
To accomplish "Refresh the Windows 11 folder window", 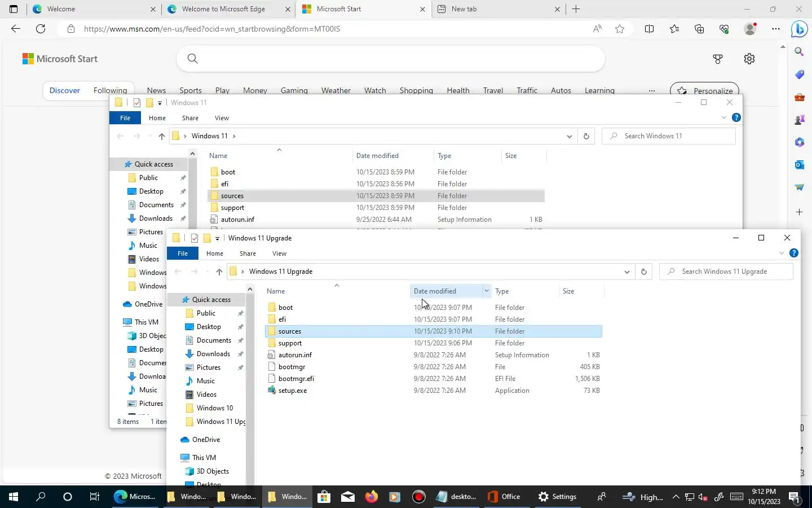I will coord(586,136).
